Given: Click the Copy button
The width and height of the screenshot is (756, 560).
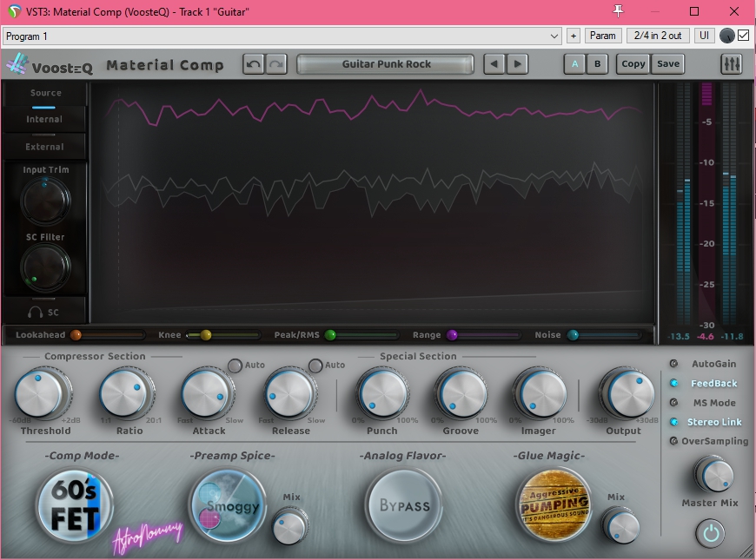Looking at the screenshot, I should pyautogui.click(x=633, y=64).
